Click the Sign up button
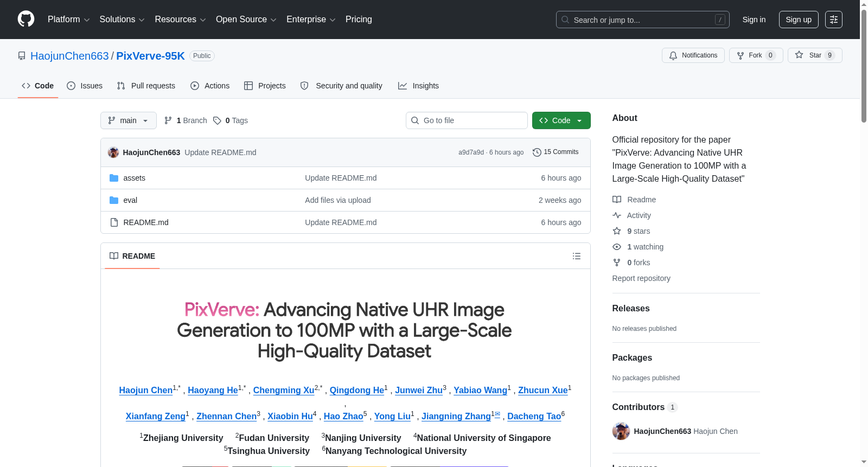The height and width of the screenshot is (467, 868). 799,20
